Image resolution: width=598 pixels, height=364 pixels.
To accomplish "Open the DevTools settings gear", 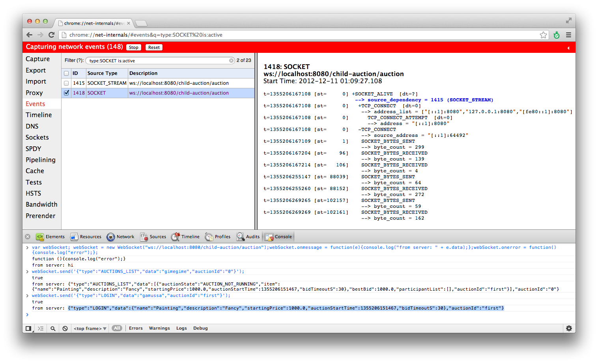I will [x=569, y=328].
